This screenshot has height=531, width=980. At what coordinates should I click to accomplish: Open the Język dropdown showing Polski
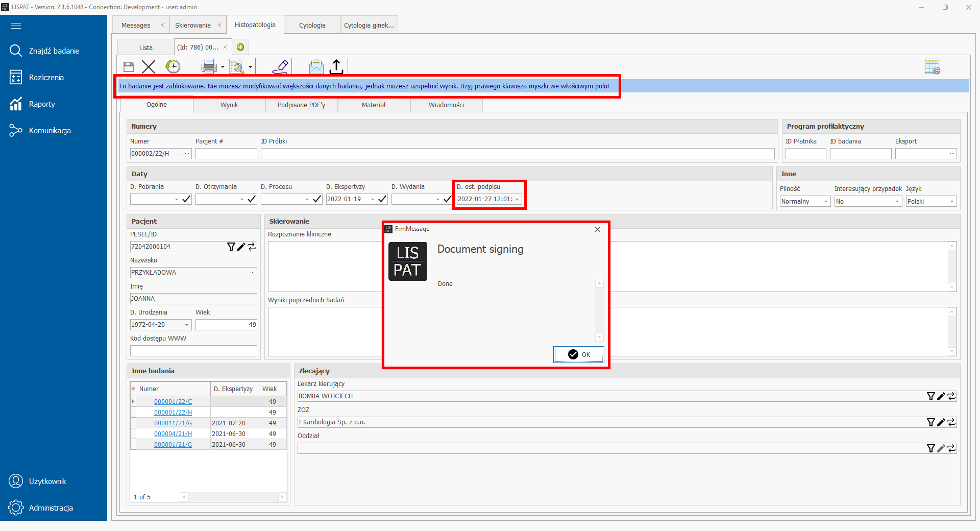pyautogui.click(x=951, y=202)
